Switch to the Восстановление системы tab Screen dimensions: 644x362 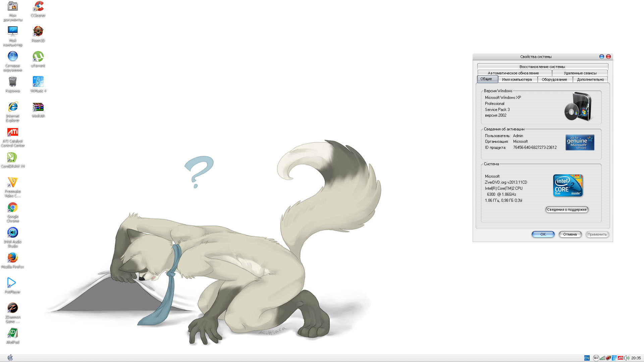(542, 67)
